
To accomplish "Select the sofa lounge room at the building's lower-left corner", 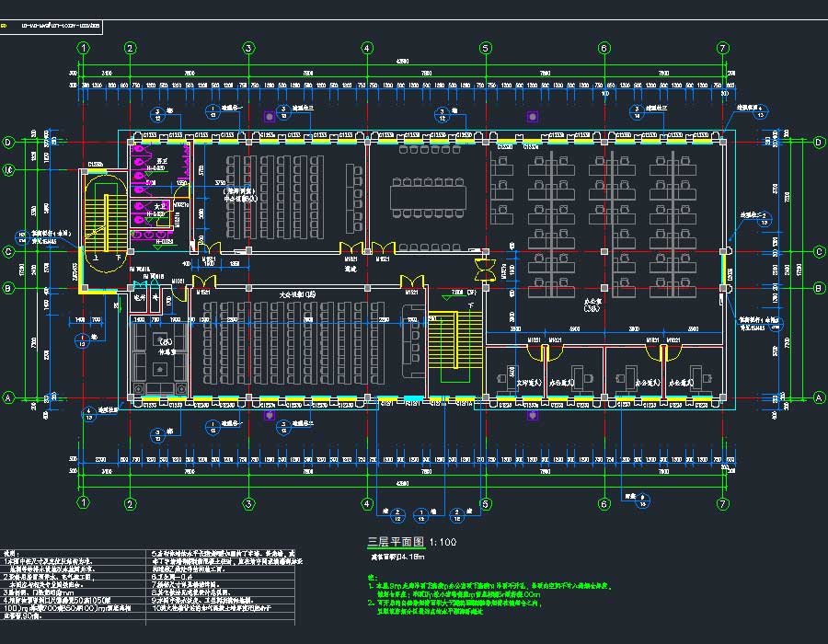I will pos(159,357).
